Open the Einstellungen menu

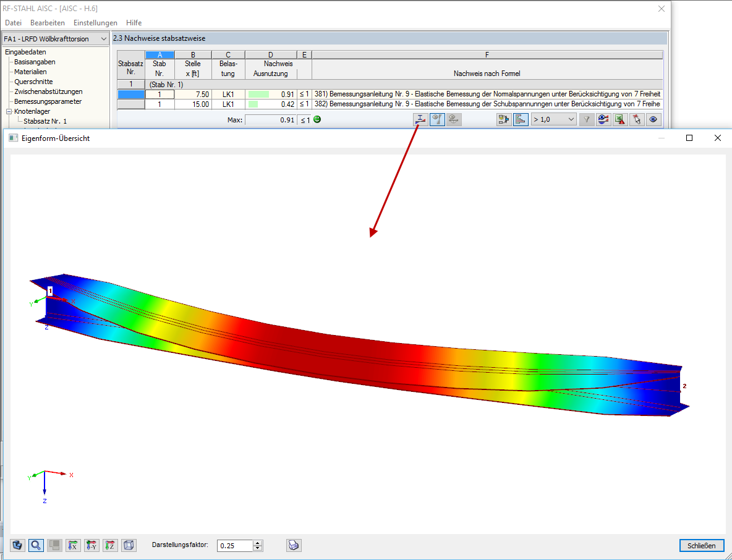click(x=95, y=22)
